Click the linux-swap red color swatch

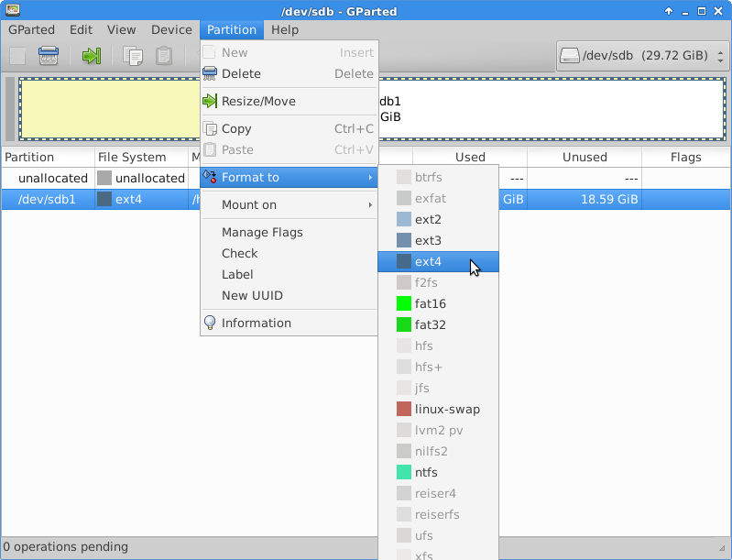[x=404, y=409]
